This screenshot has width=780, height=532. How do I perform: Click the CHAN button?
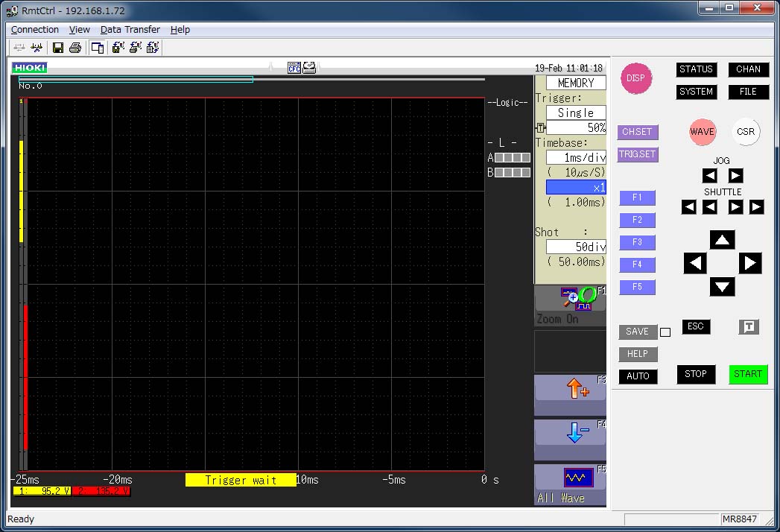point(748,70)
